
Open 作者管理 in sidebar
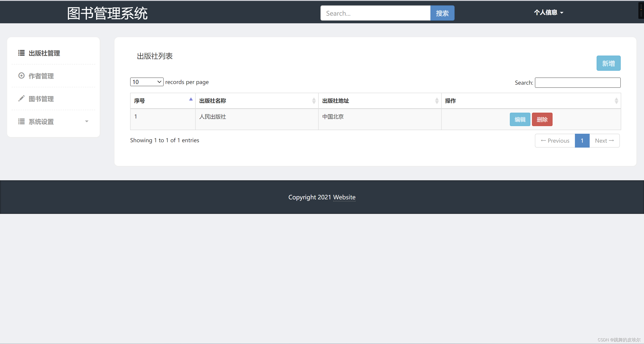pos(41,76)
